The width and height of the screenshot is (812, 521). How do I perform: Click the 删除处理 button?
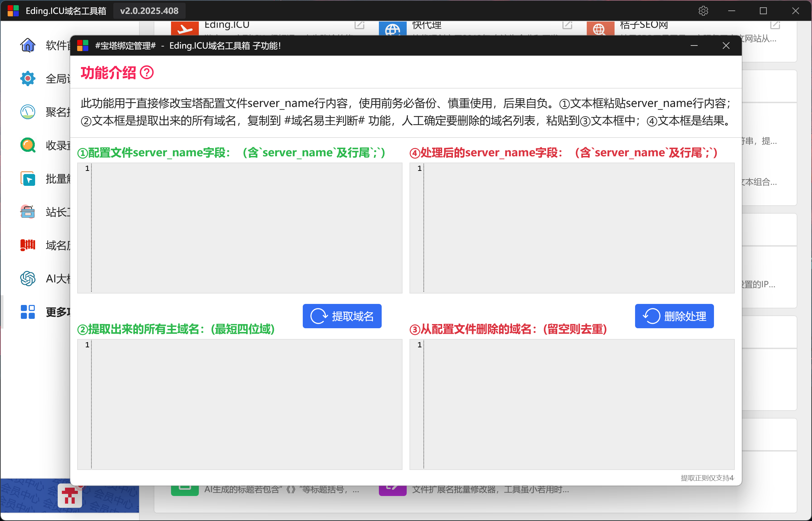[x=674, y=316]
